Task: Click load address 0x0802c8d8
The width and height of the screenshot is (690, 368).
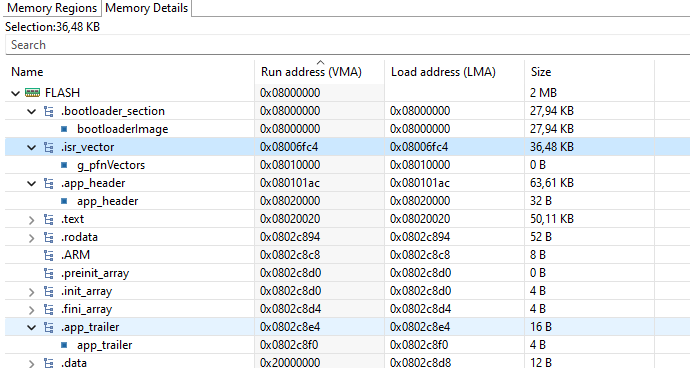Action: pyautogui.click(x=421, y=363)
